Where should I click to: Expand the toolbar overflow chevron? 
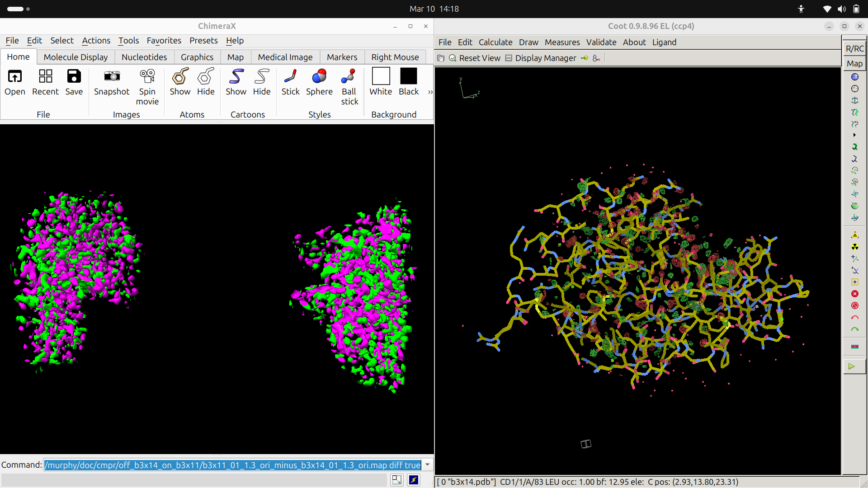pyautogui.click(x=430, y=92)
